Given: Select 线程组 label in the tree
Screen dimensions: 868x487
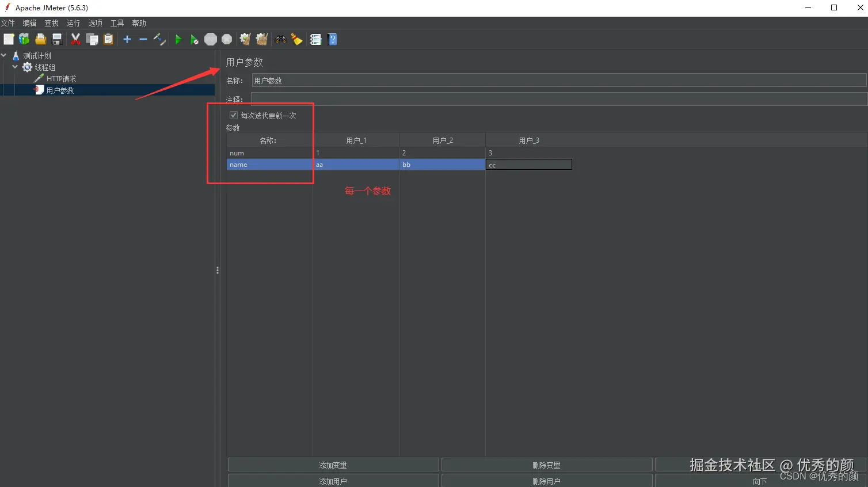Looking at the screenshot, I should click(45, 67).
